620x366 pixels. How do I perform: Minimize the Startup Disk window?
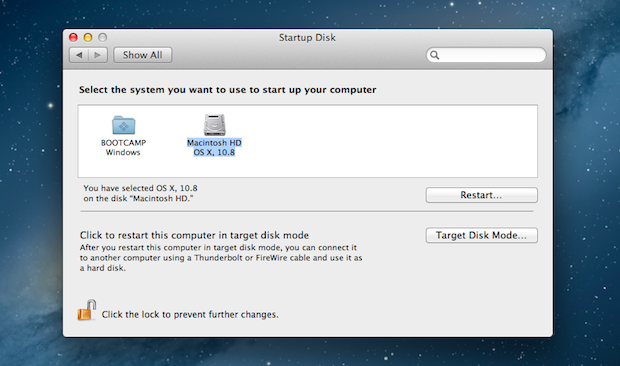click(88, 37)
